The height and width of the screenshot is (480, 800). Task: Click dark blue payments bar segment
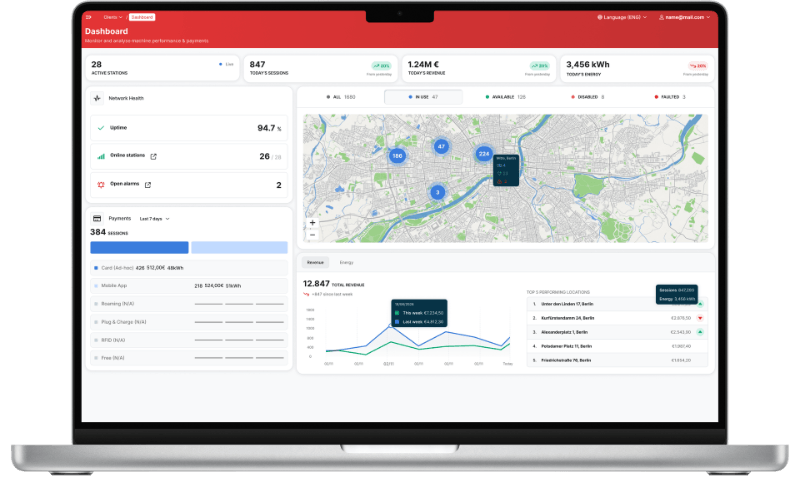click(139, 247)
